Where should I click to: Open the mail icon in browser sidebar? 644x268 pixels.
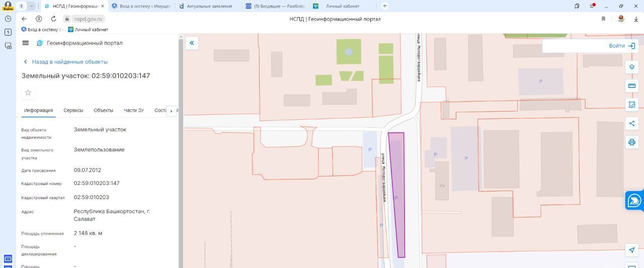click(8, 259)
